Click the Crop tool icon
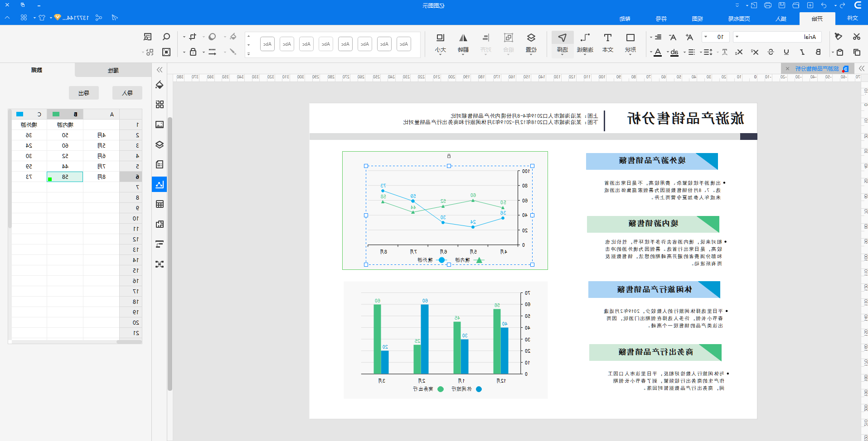The height and width of the screenshot is (441, 868). [x=193, y=37]
